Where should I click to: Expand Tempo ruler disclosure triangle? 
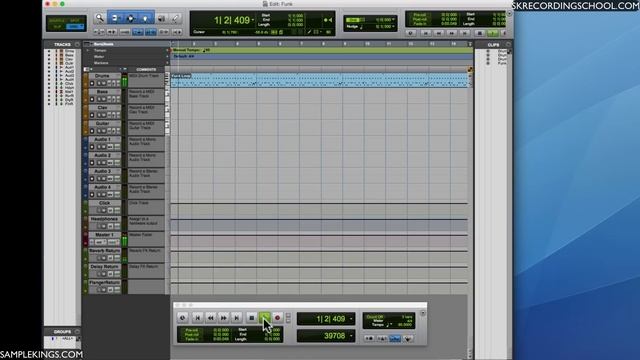point(87,51)
